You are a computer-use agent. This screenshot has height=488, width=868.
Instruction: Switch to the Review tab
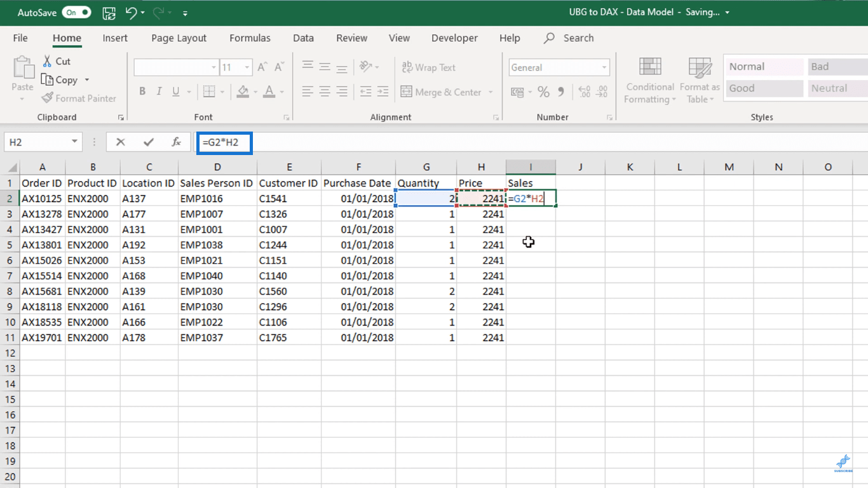pos(352,38)
